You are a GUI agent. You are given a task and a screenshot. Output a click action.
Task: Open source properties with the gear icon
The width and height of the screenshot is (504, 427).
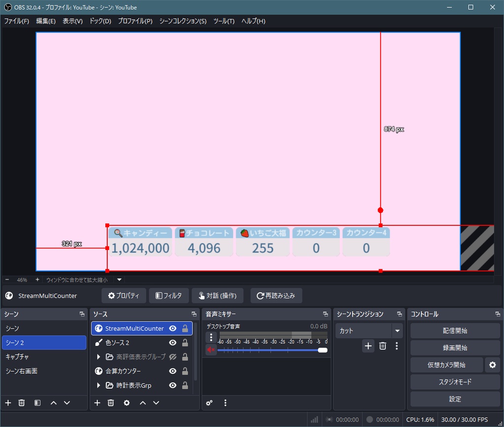point(126,403)
